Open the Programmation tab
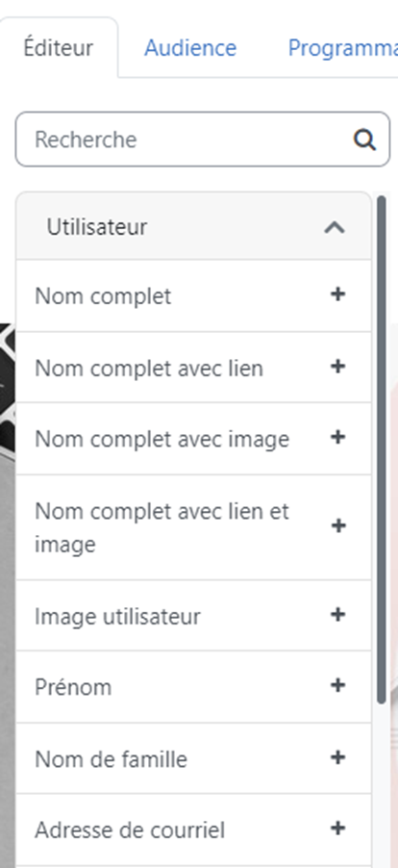Screen dimensions: 398x868 [x=342, y=48]
